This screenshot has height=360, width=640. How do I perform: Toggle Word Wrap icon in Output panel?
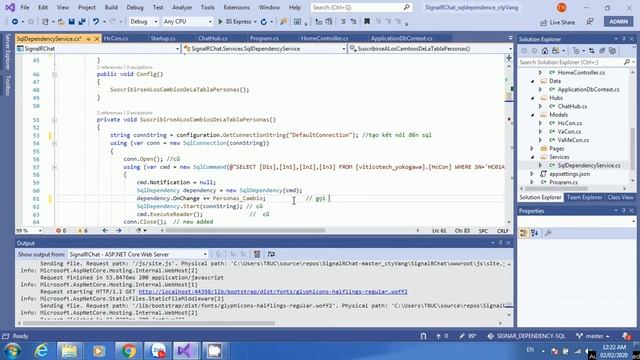(x=271, y=254)
